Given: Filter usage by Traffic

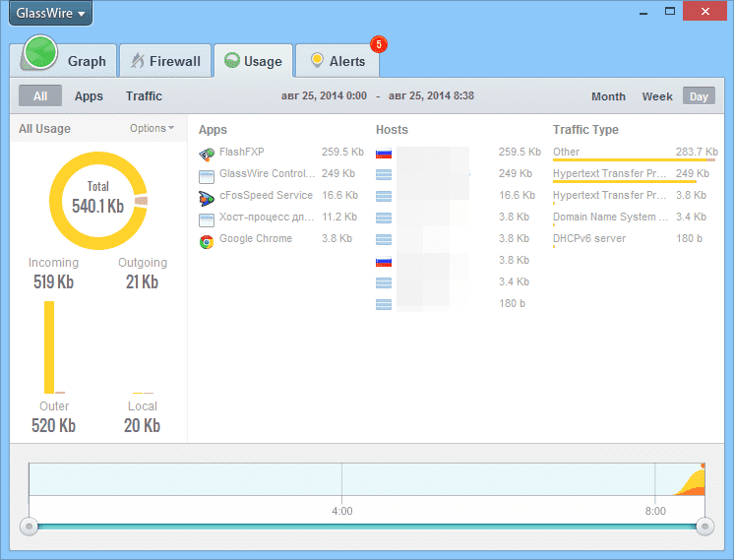Looking at the screenshot, I should pyautogui.click(x=144, y=96).
